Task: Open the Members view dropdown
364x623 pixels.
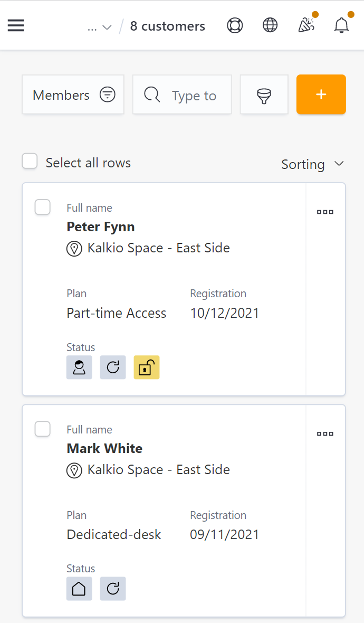Action: (x=73, y=95)
